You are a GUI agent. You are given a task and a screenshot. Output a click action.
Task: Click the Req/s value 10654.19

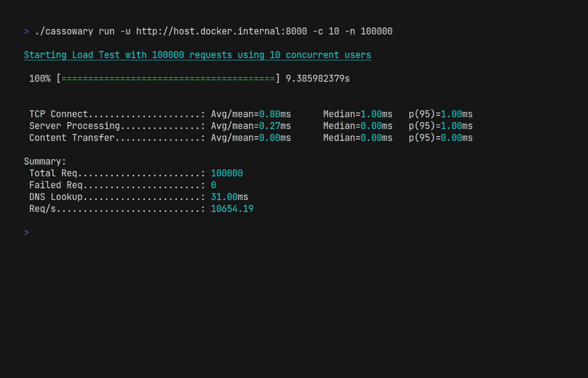click(232, 209)
